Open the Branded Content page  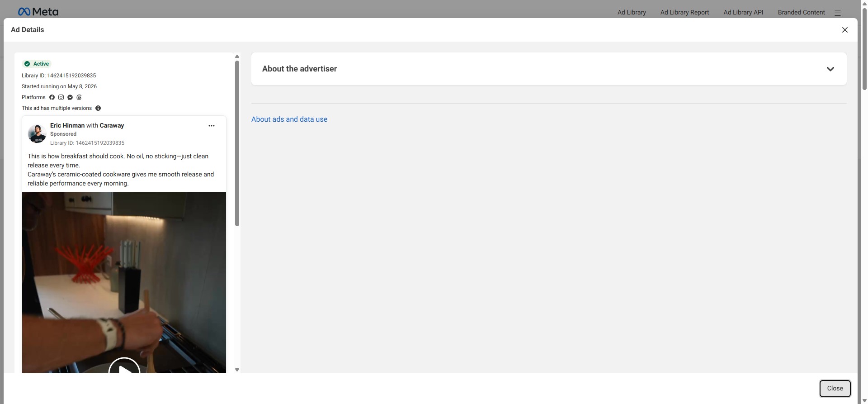click(x=801, y=12)
